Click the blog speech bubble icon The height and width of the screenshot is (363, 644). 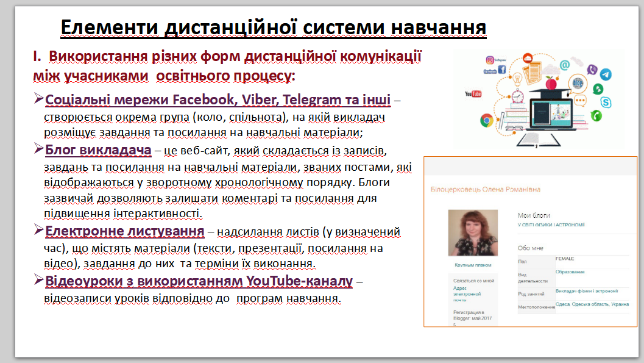pos(578,82)
